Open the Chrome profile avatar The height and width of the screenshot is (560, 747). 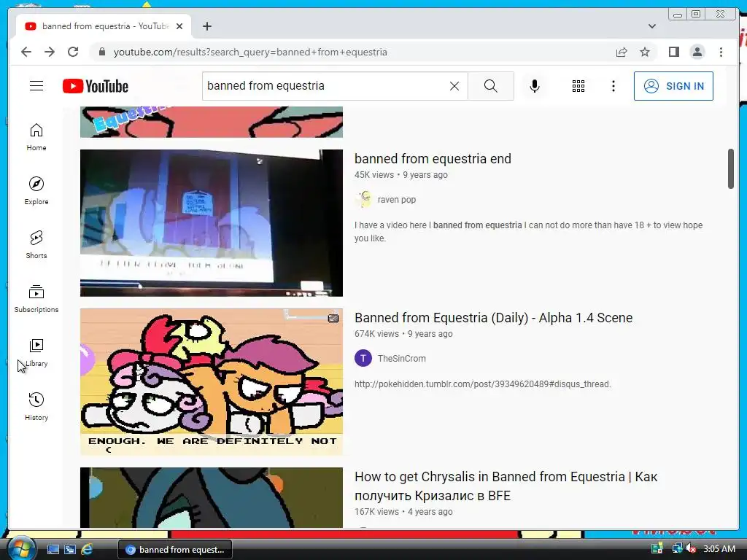click(697, 52)
